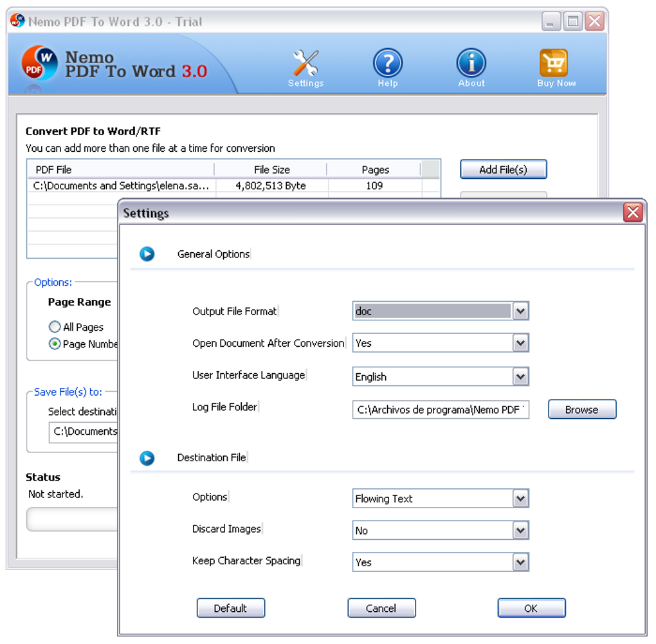Maximize the Nemo PDF To Word window

coord(573,21)
